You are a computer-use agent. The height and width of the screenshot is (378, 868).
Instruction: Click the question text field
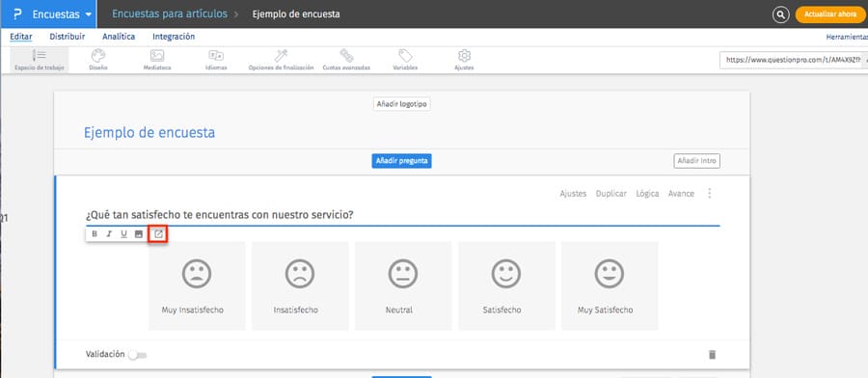coord(402,215)
